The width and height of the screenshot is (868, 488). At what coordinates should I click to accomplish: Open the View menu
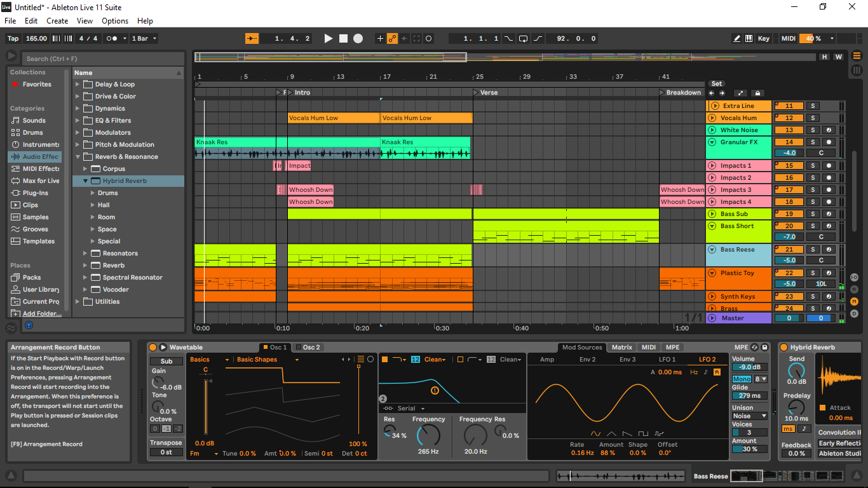(x=85, y=21)
